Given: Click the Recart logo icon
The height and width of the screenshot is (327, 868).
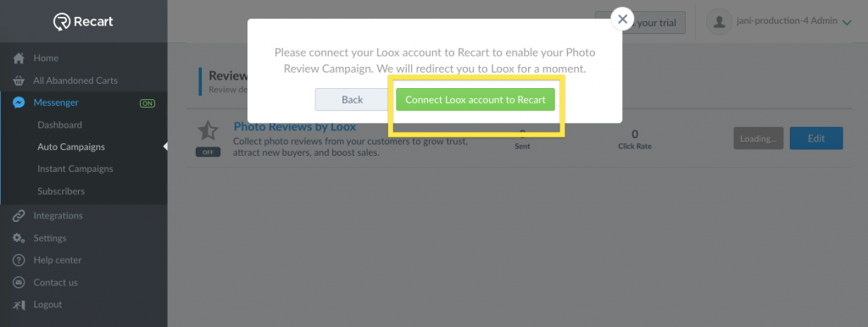Looking at the screenshot, I should click(61, 21).
